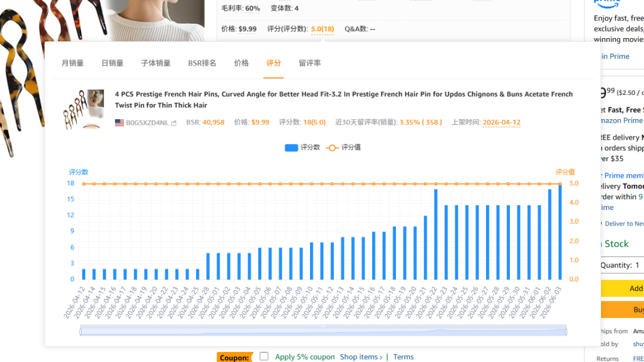Click ASIN B0GSXZD4NL text

tap(147, 122)
